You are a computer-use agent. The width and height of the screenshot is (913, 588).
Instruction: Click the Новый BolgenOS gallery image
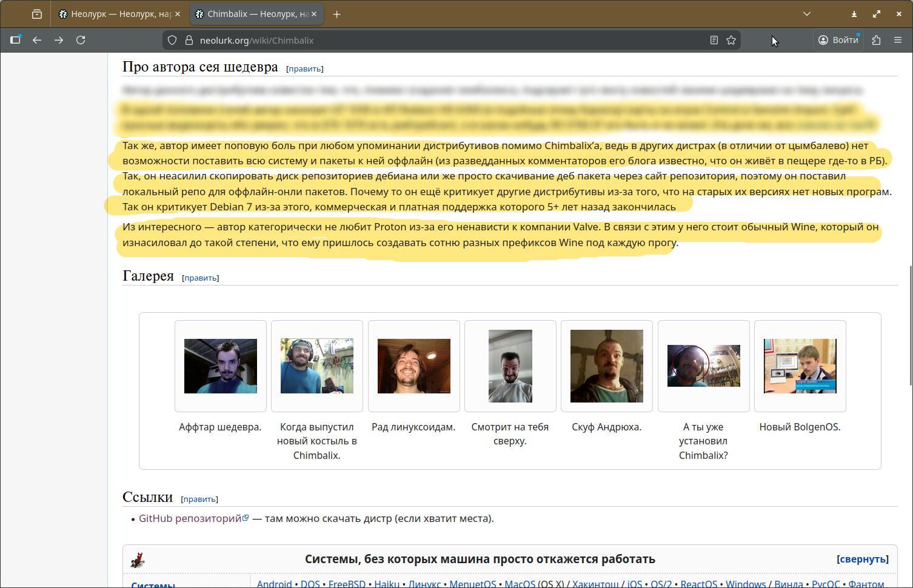[x=800, y=366]
